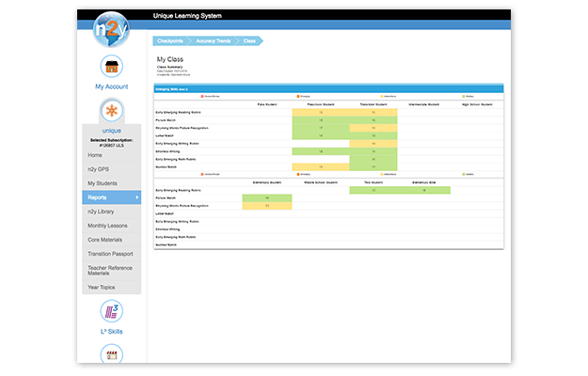Click the Unique Learning System title

tap(187, 16)
